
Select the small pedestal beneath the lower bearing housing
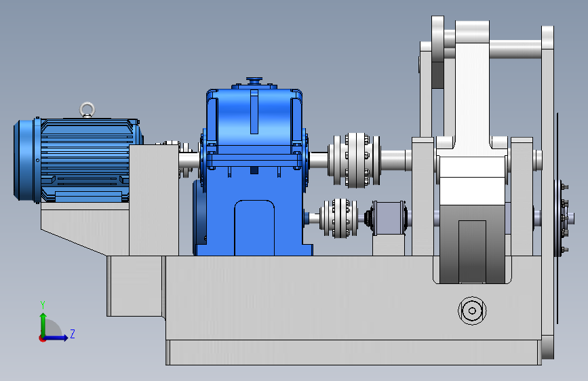point(389,245)
